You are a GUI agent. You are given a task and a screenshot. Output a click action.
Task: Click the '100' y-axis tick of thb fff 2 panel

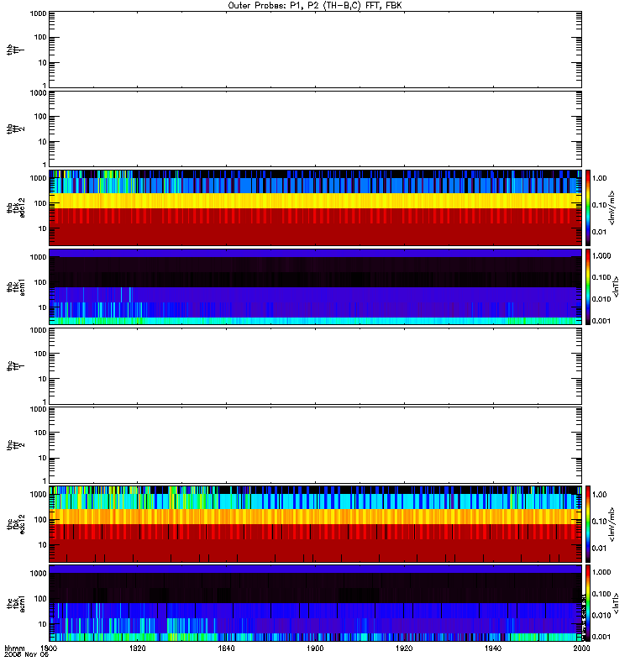click(x=40, y=117)
